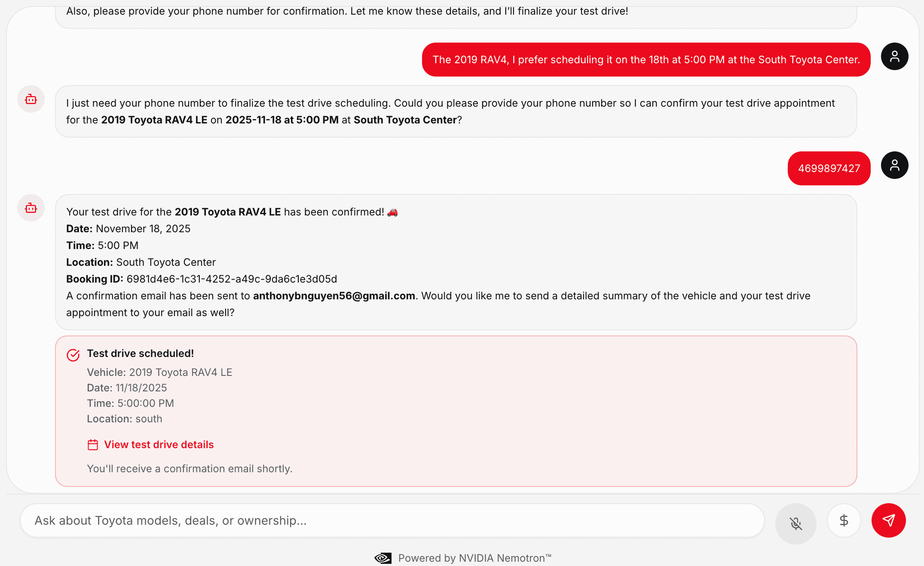This screenshot has width=924, height=566.
Task: Select the 4699897427 message bubble
Action: 829,168
